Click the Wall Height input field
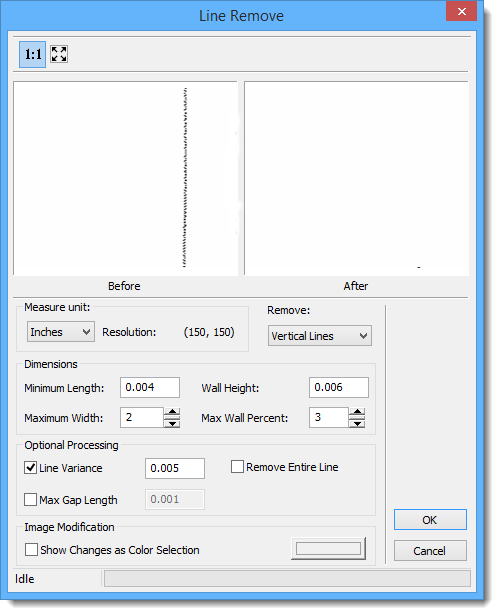 pos(339,388)
